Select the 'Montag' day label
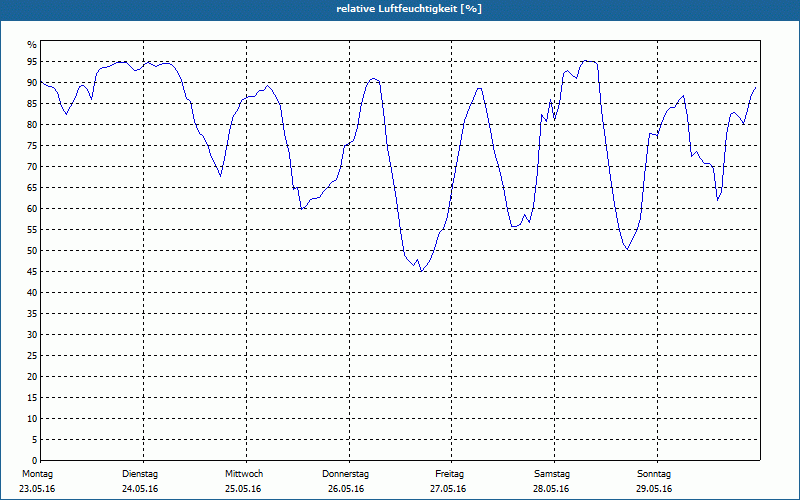This screenshot has height=500, width=800. (37, 474)
